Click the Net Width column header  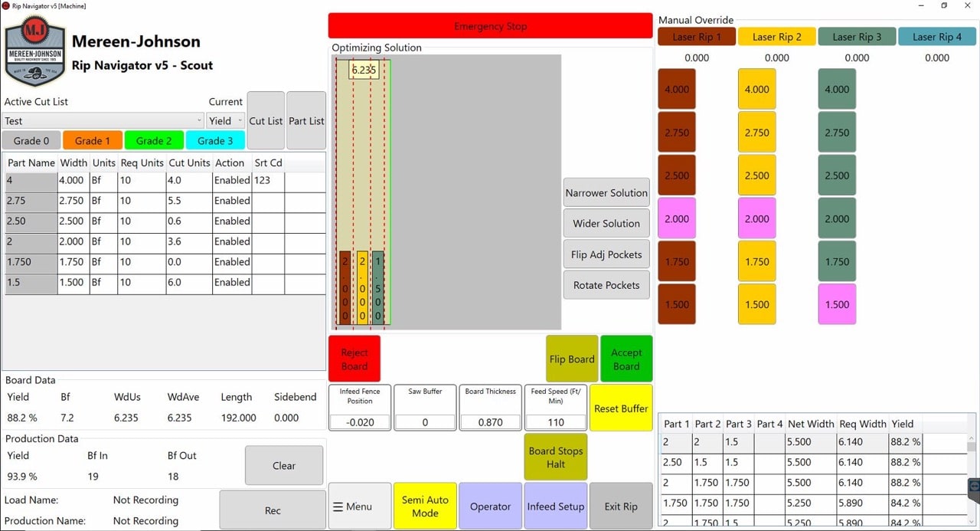(810, 424)
